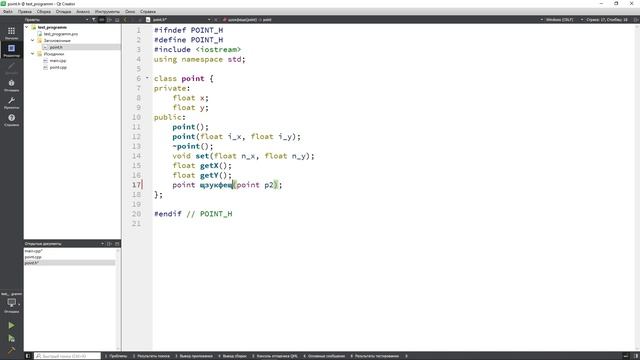Click the editor vertical scrollbar

coord(638,187)
